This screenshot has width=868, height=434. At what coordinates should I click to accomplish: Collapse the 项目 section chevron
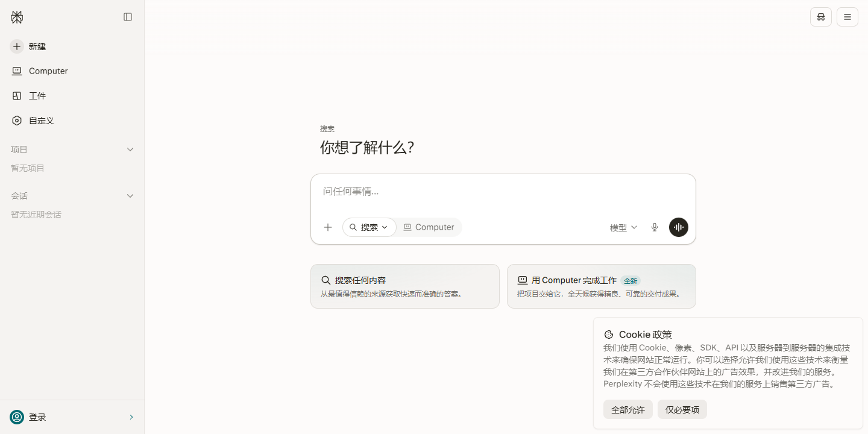coord(130,149)
